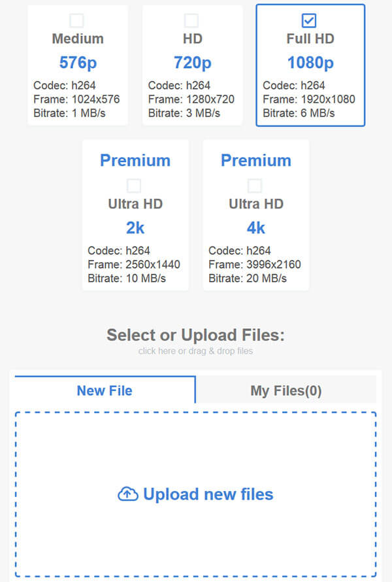Uncheck the Full HD 1080p selection
The width and height of the screenshot is (392, 582).
click(309, 19)
